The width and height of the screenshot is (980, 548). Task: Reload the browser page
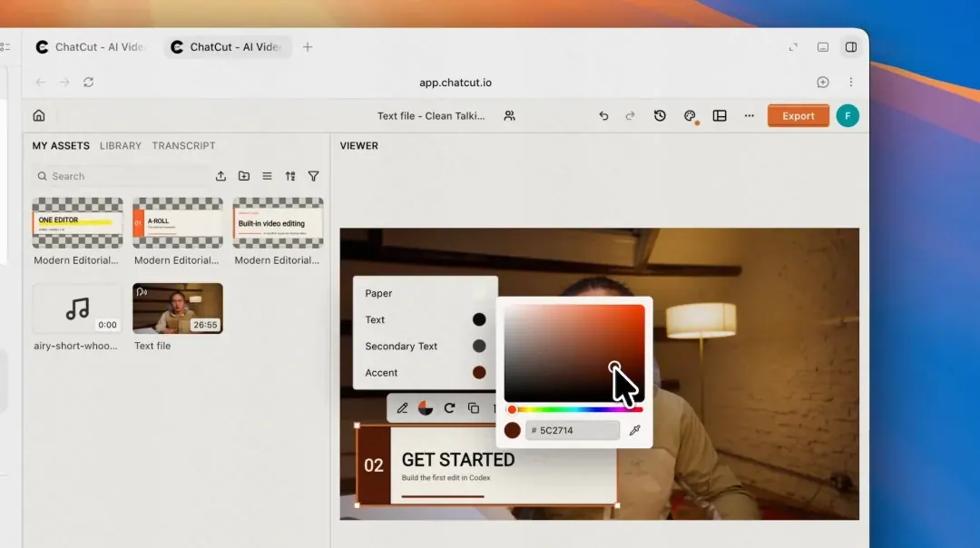point(88,82)
